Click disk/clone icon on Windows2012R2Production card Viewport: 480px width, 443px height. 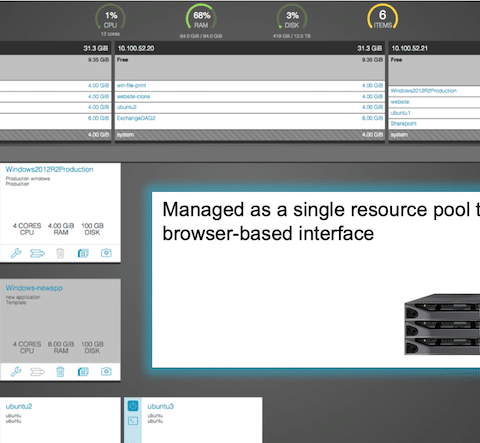[x=83, y=253]
